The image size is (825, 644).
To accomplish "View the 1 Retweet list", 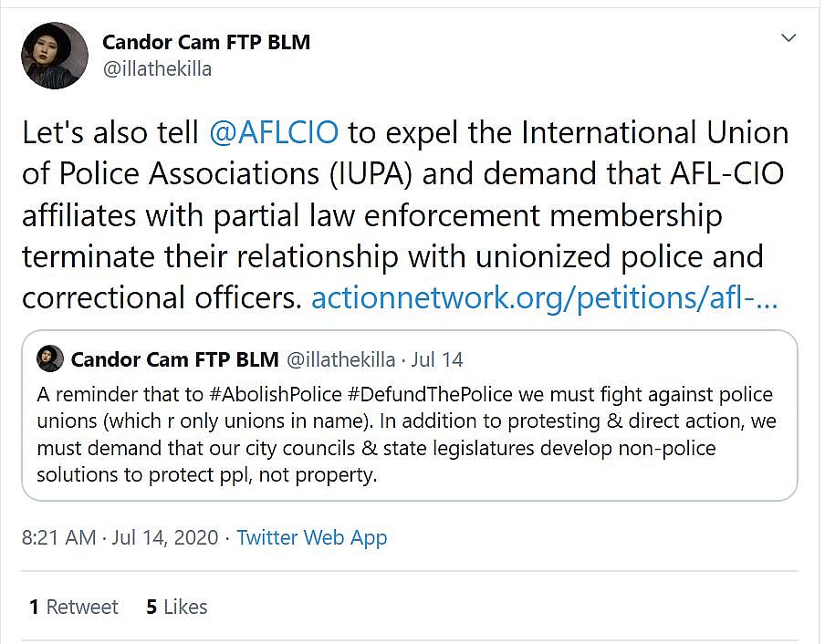I will (x=74, y=607).
